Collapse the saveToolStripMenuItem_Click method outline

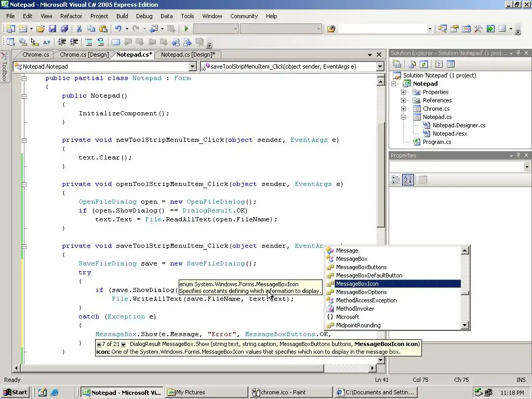click(24, 246)
